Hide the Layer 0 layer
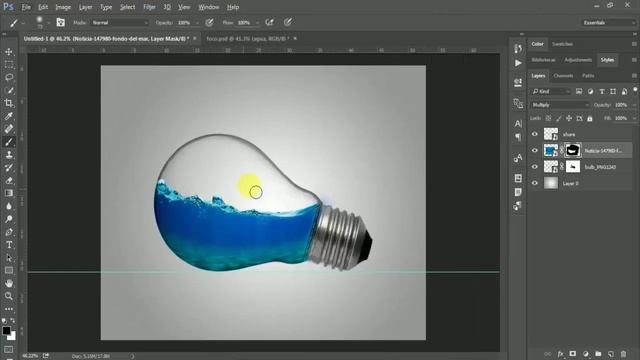Screen dimensions: 640x360 click(x=535, y=183)
